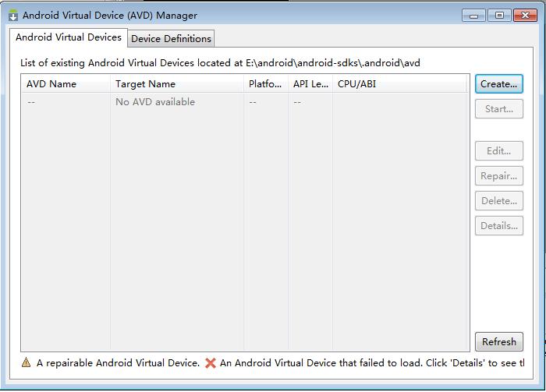Select the 'No AVD available' row text
Image resolution: width=546 pixels, height=392 pixels.
coord(155,102)
